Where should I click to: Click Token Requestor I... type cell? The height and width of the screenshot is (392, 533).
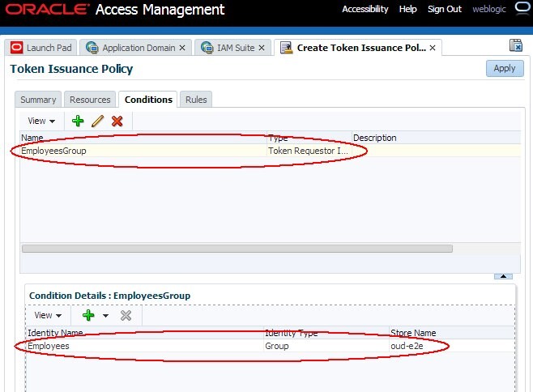point(309,151)
